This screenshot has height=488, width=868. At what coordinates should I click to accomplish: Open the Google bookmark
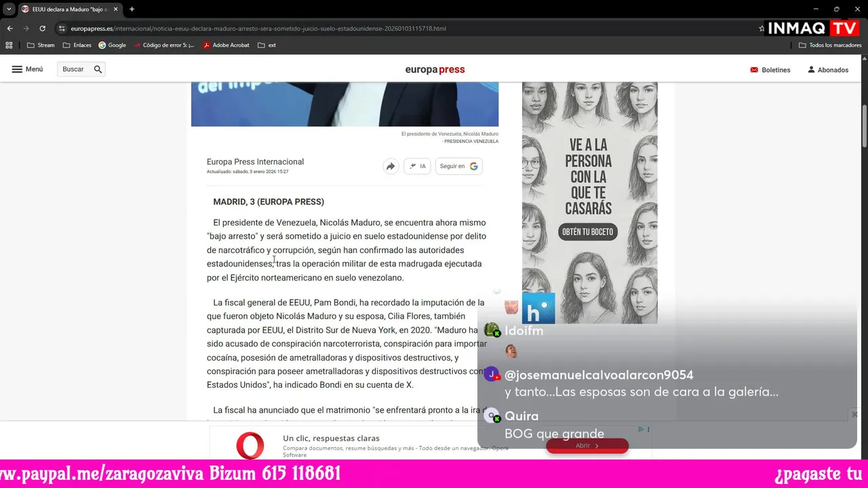tap(112, 45)
